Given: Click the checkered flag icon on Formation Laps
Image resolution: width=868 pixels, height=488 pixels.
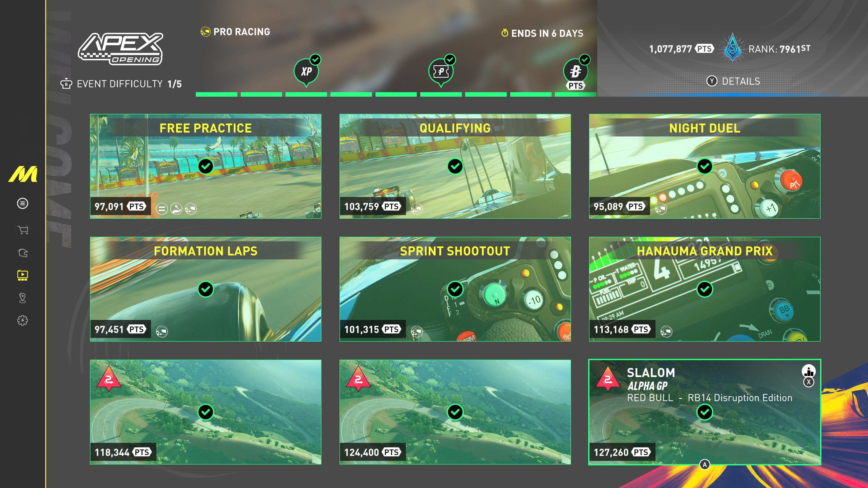Looking at the screenshot, I should (x=162, y=332).
